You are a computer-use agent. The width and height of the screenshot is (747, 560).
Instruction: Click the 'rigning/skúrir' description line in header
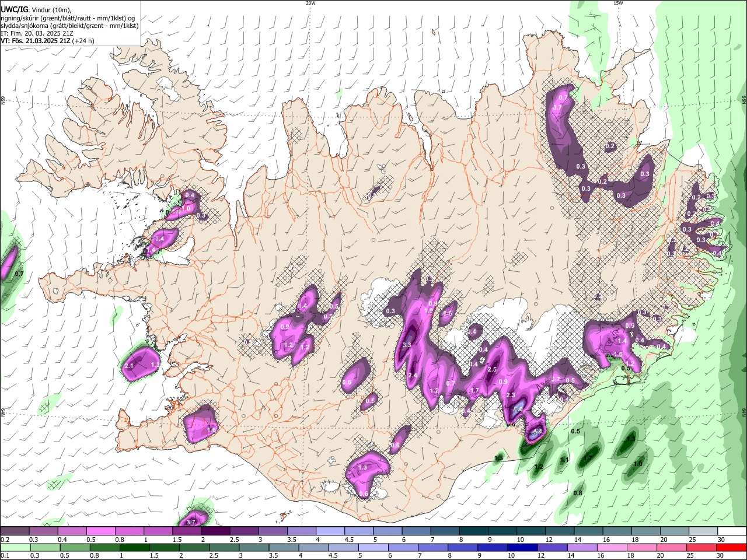[x=69, y=18]
